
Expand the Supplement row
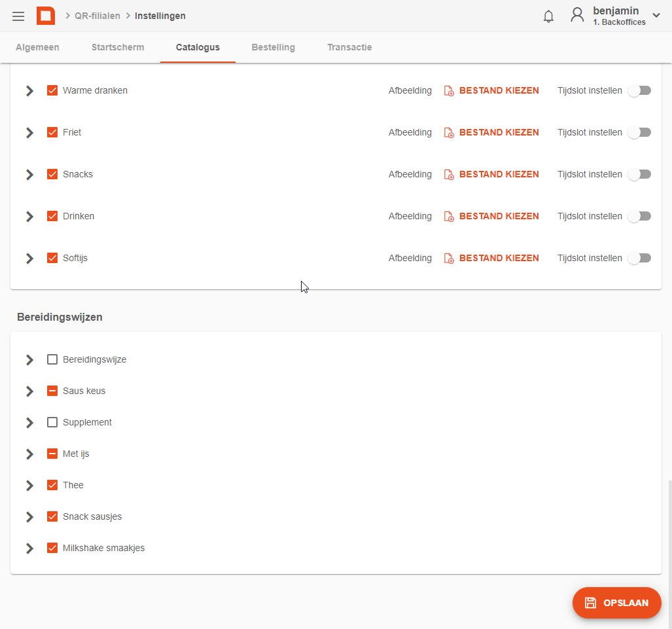(x=29, y=423)
